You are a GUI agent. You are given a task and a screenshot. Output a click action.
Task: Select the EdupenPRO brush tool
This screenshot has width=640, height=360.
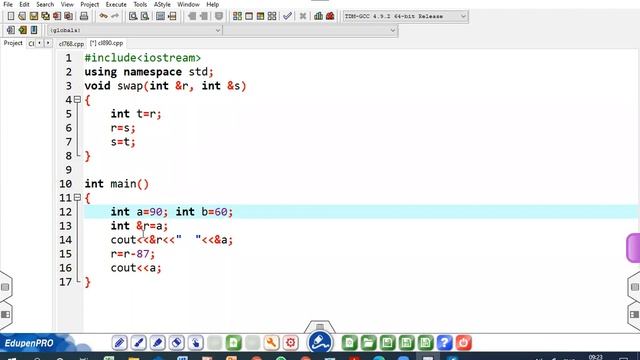pyautogui.click(x=139, y=343)
